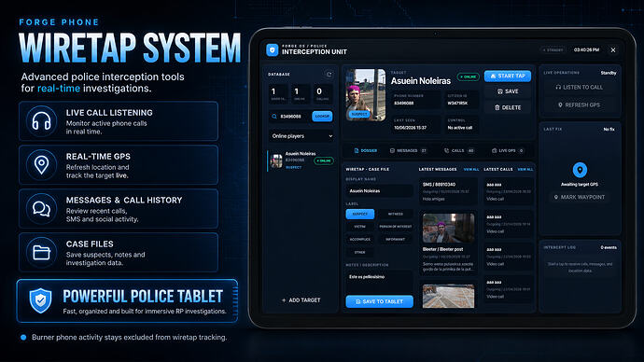This screenshot has width=644, height=362.
Task: Switch to the Messages tab
Action: [x=408, y=150]
